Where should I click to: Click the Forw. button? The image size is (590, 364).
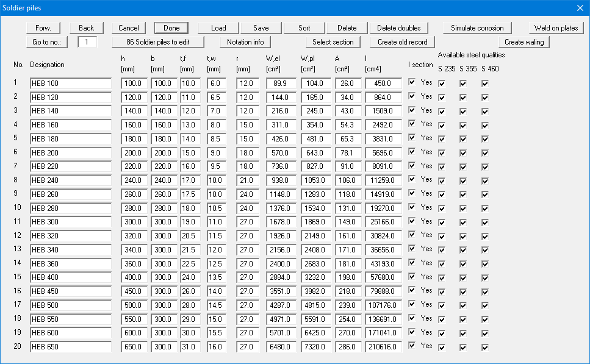(44, 27)
